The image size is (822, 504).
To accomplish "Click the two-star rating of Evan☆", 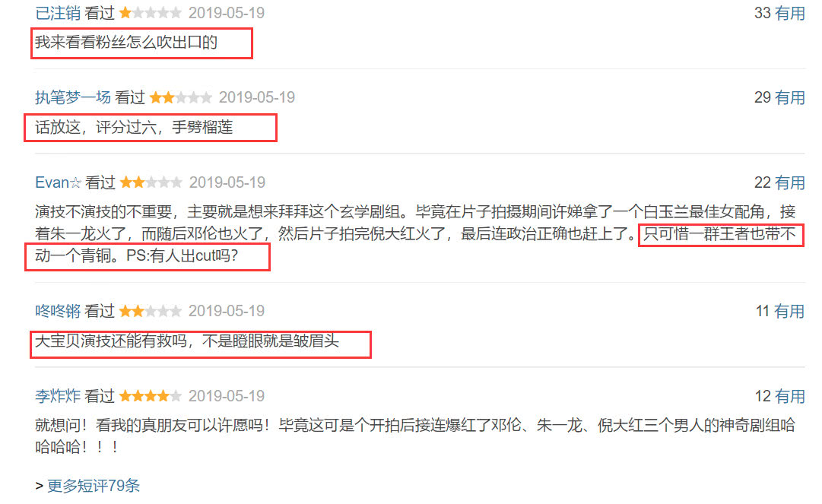I will point(151,182).
